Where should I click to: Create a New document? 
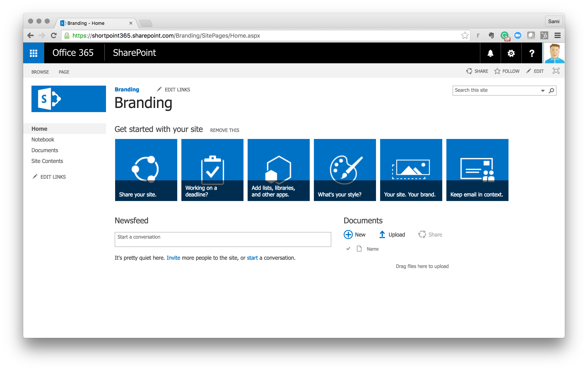point(354,235)
